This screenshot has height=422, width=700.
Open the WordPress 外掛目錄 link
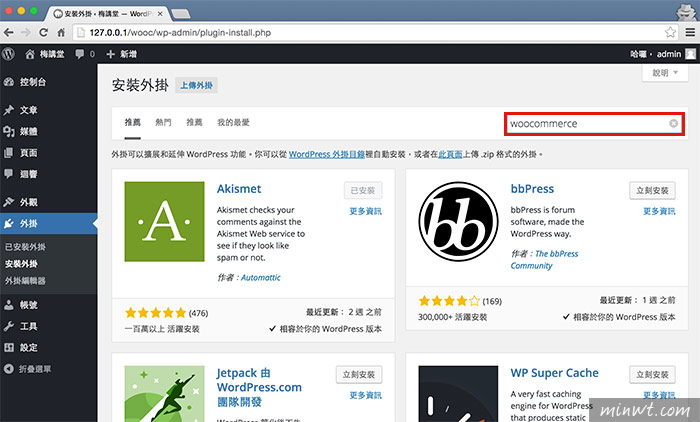[x=327, y=155]
